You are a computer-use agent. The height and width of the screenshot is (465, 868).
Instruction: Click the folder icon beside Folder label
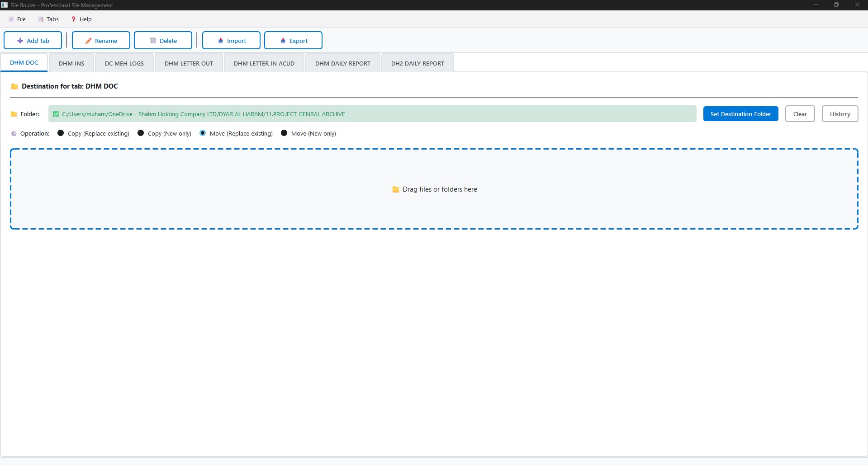point(14,114)
